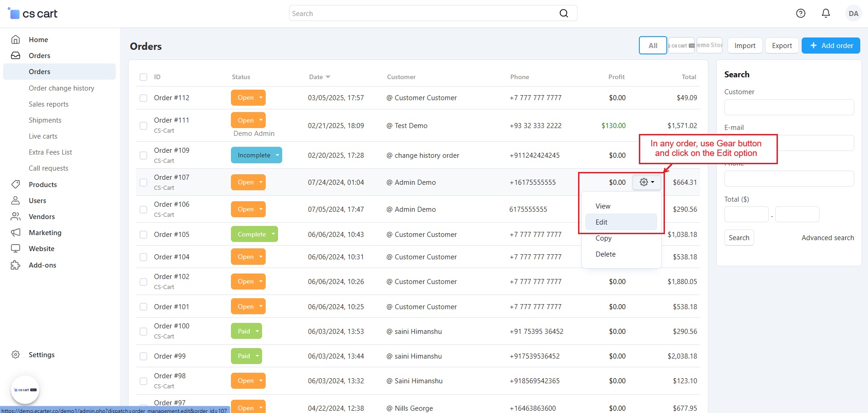This screenshot has width=868, height=413.
Task: Expand the Incomplete status dropdown for Order #109
Action: [x=277, y=155]
